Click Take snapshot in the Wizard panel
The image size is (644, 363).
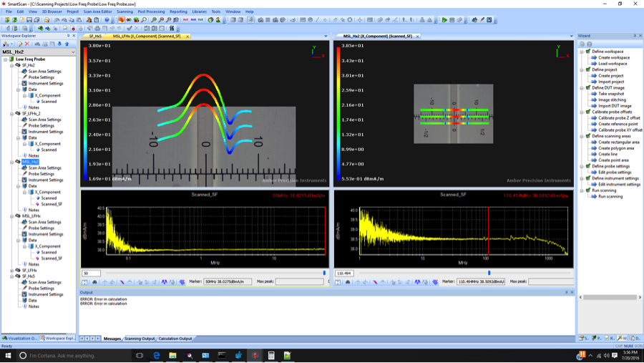coord(612,94)
